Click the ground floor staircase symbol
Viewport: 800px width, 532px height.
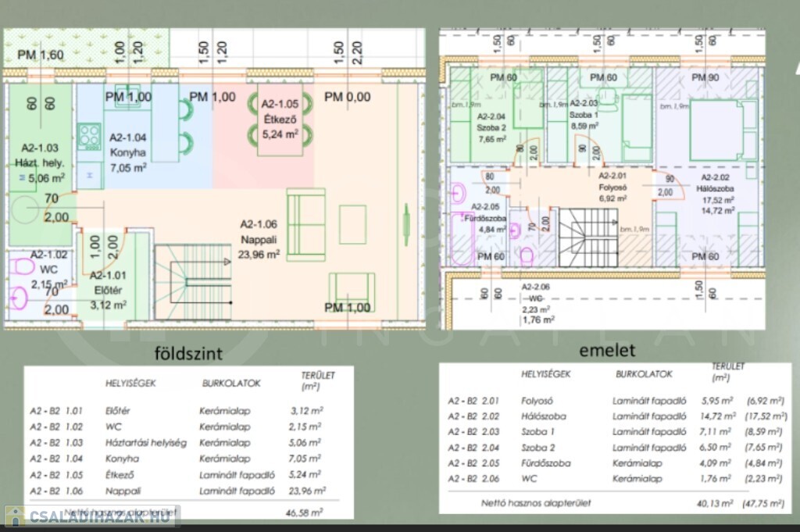tap(194, 282)
